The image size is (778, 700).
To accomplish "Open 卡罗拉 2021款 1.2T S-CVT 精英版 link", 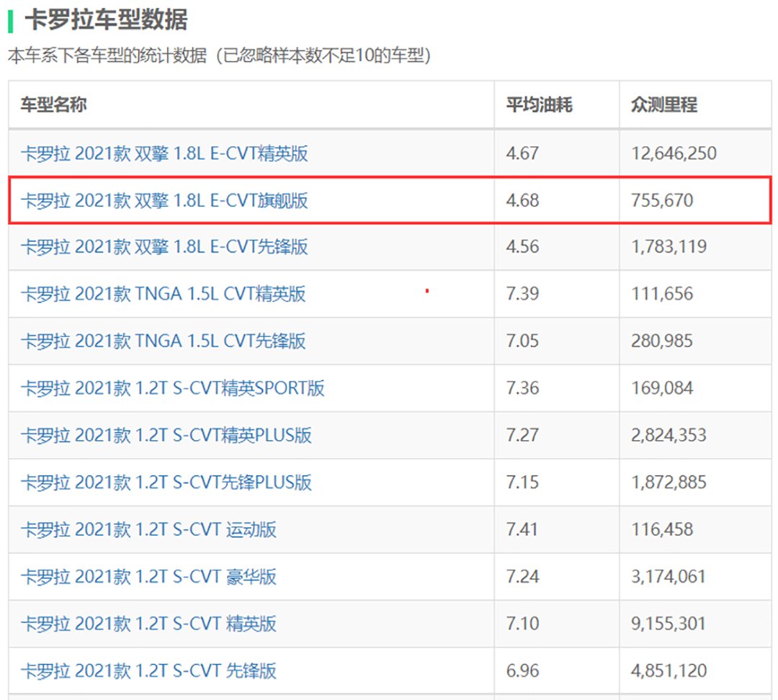I will click(x=148, y=623).
